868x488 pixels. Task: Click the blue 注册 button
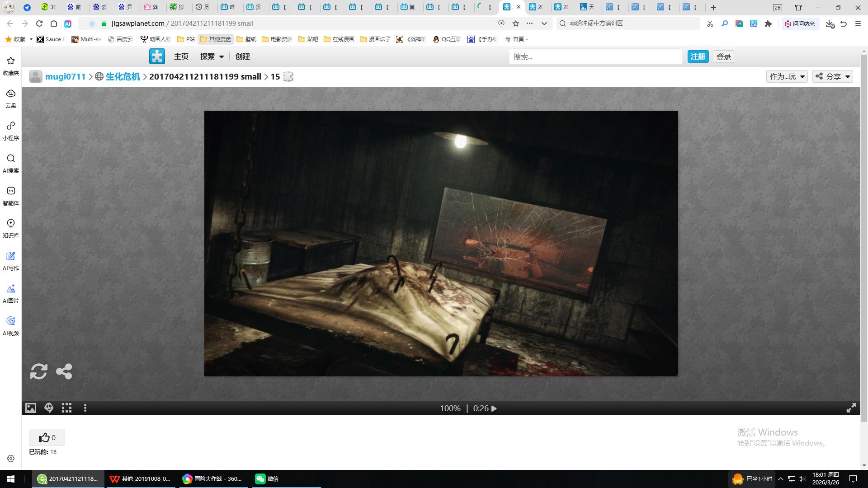pos(698,56)
